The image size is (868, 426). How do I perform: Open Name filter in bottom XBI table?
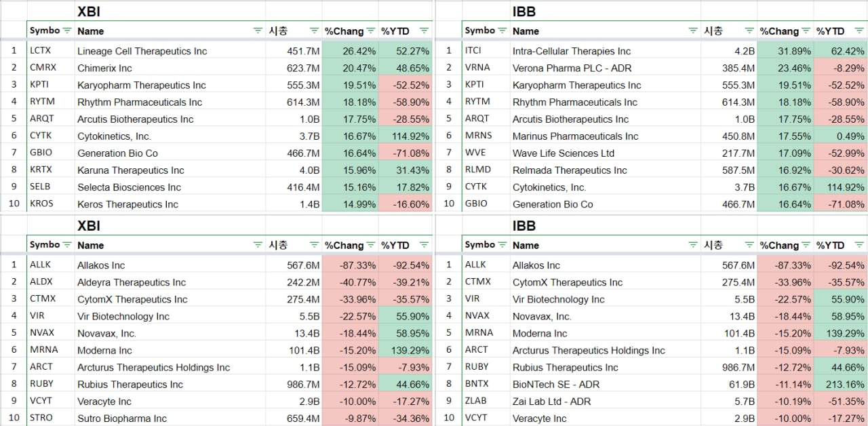[x=258, y=245]
